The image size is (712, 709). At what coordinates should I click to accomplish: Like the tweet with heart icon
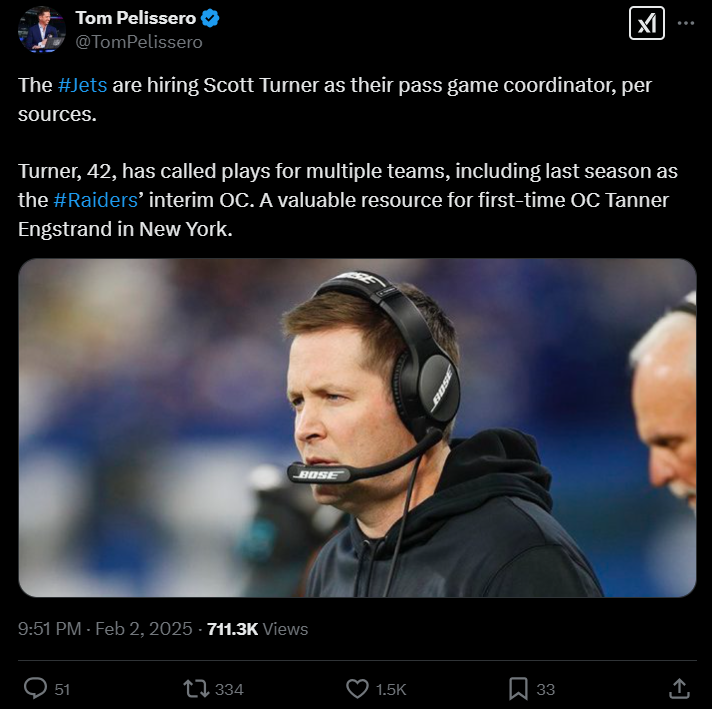tap(357, 688)
